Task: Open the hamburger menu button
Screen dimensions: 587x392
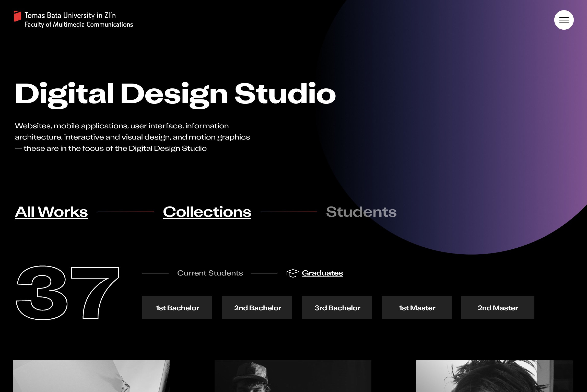Action: pos(564,20)
